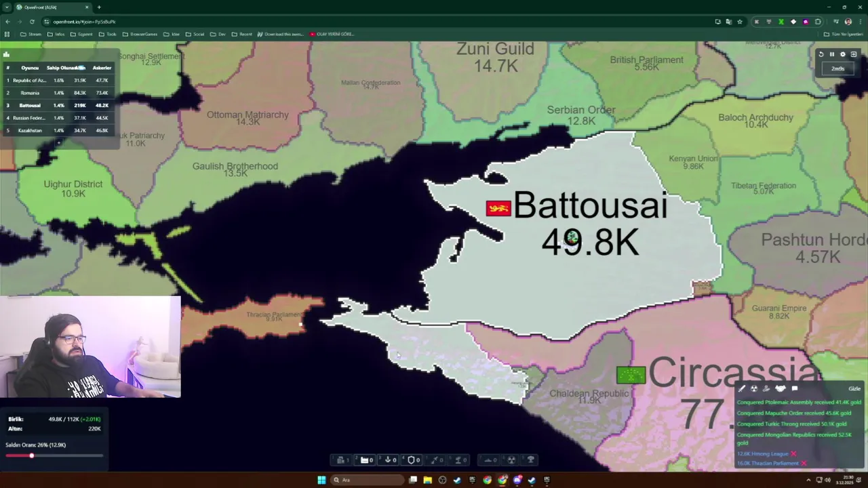Click the Serbian Order territory label
868x488 pixels.
(581, 110)
